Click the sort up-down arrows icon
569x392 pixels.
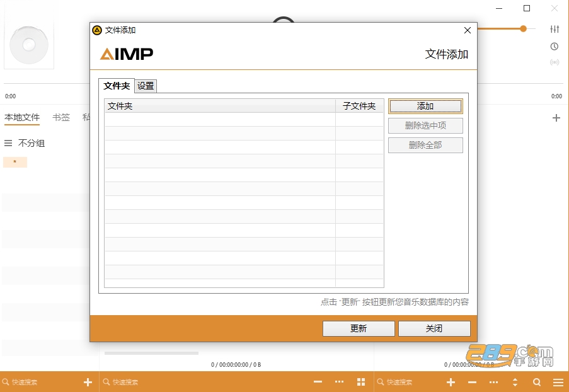point(515,382)
